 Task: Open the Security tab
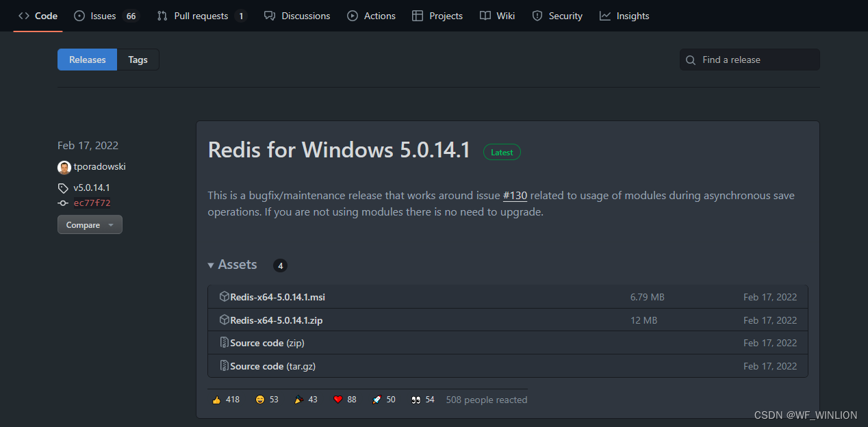pyautogui.click(x=557, y=16)
